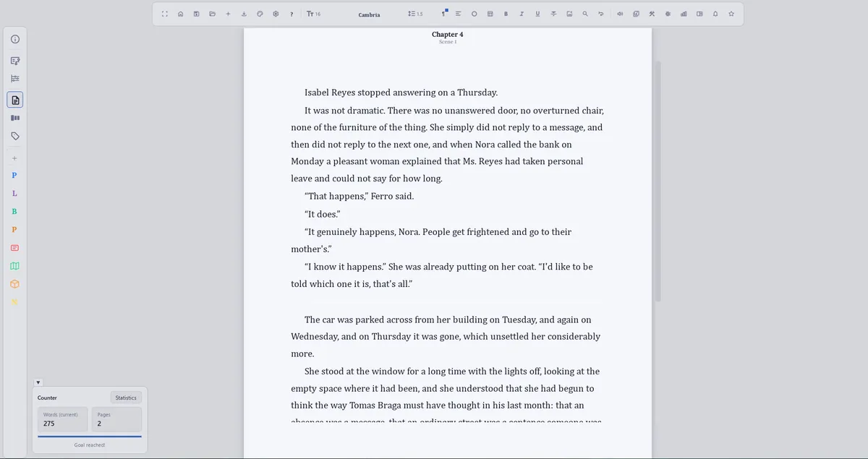Click the sidebar plus to add an item
The width and height of the screenshot is (868, 459).
(x=14, y=158)
